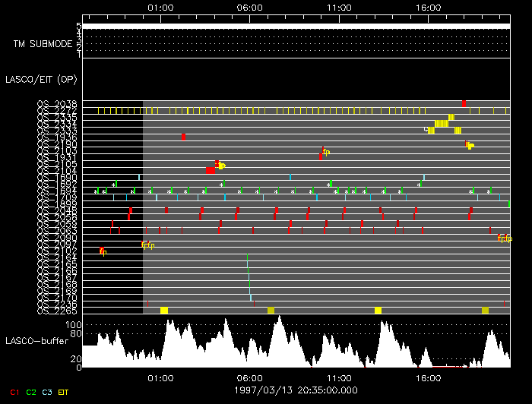Image resolution: width=532 pixels, height=404 pixels.
Task: Click the red C1 legend label
Action: pyautogui.click(x=14, y=392)
